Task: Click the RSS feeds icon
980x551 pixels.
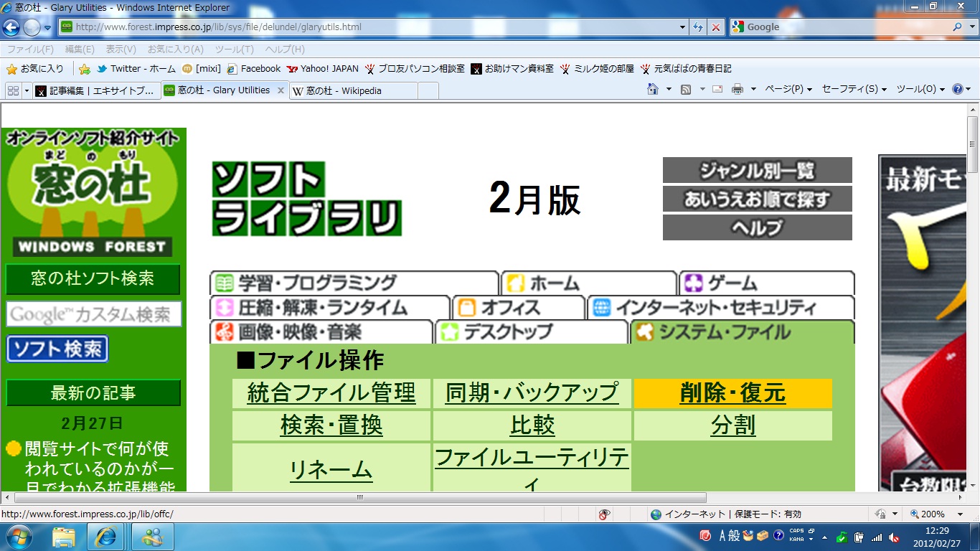Action: pyautogui.click(x=686, y=90)
